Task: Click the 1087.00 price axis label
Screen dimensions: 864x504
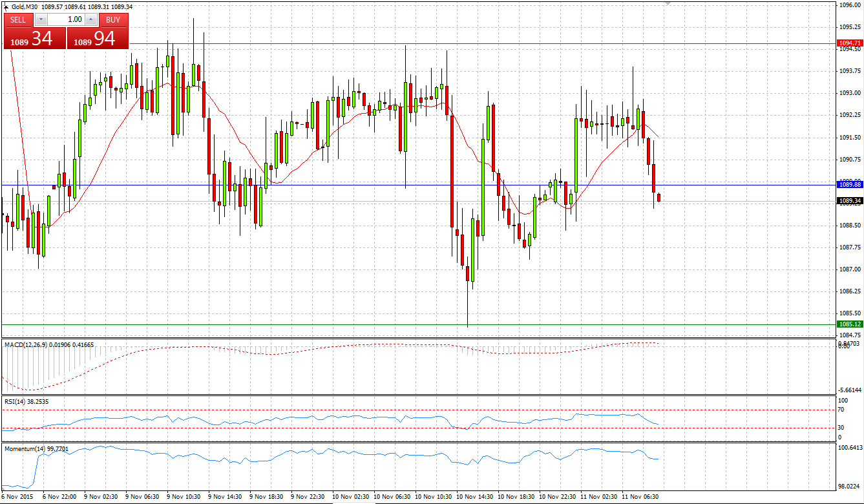Action: pos(849,269)
